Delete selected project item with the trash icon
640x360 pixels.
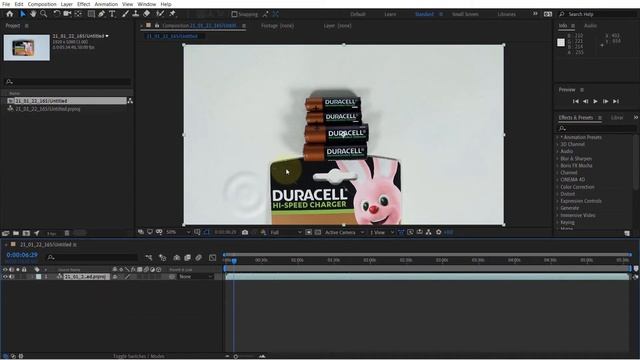click(x=67, y=233)
